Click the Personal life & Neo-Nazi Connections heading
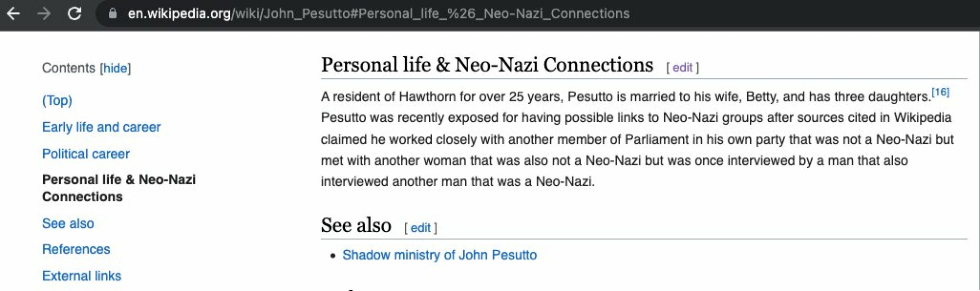980x291 pixels. click(487, 65)
